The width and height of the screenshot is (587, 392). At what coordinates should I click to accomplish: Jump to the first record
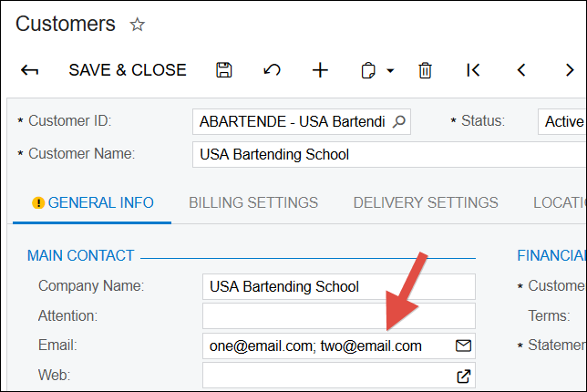point(473,70)
